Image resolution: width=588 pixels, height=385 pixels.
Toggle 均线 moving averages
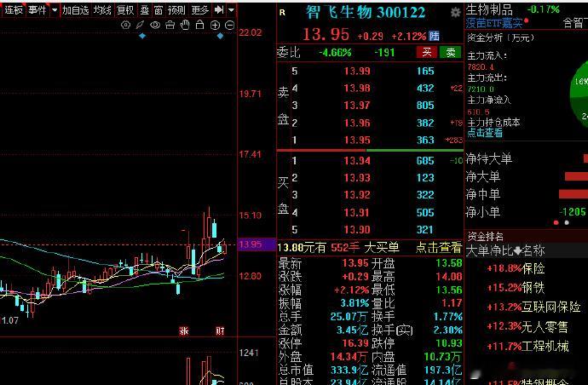[x=102, y=10]
